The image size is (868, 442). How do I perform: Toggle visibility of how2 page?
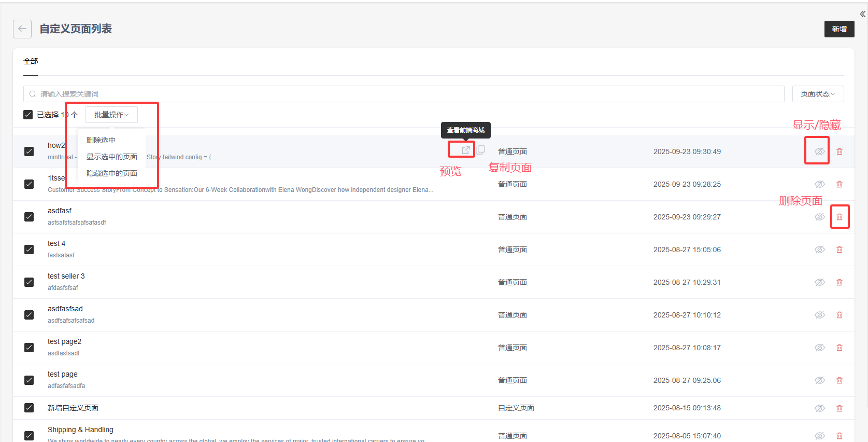[x=819, y=151]
